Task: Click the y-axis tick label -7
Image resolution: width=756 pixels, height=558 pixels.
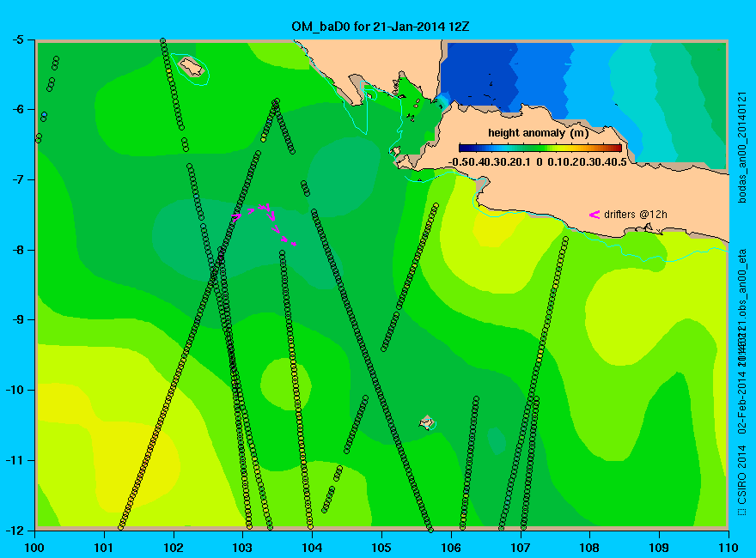Action: click(x=17, y=179)
